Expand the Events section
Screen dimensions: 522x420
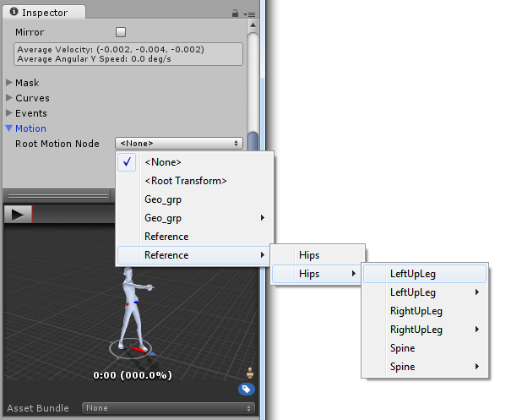click(10, 113)
